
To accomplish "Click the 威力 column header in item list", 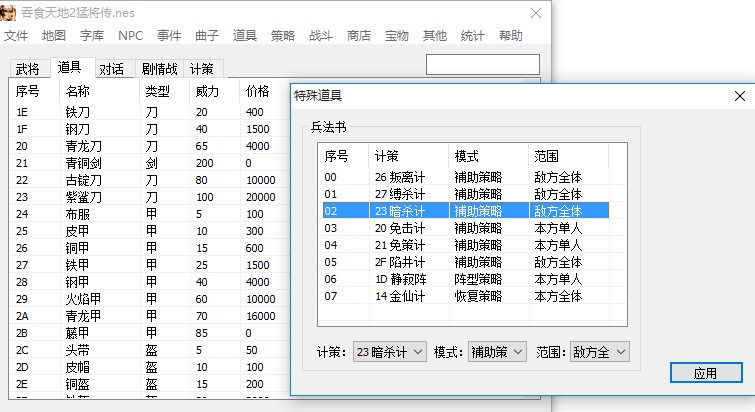I will coord(215,91).
